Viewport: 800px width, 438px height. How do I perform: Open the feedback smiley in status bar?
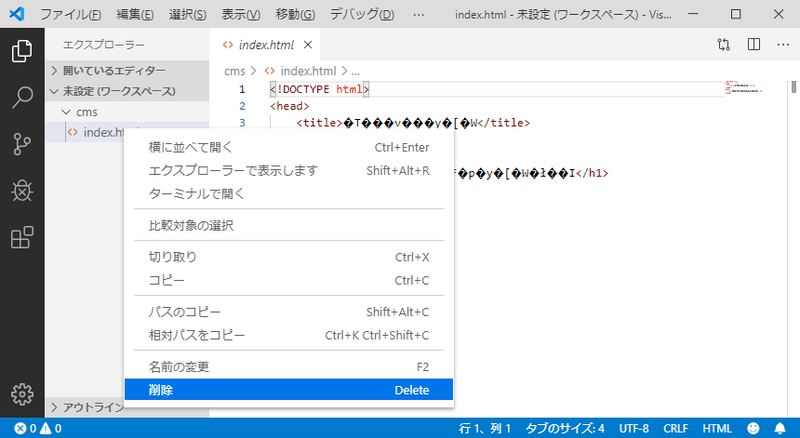[753, 428]
